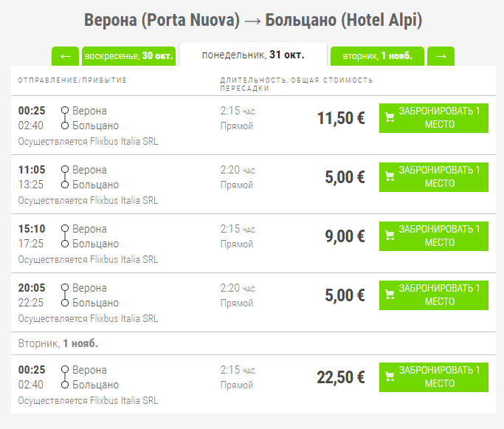Click the 5,00 € price of 20:05 trip
Image resolution: width=504 pixels, height=429 pixels.
pyautogui.click(x=345, y=295)
